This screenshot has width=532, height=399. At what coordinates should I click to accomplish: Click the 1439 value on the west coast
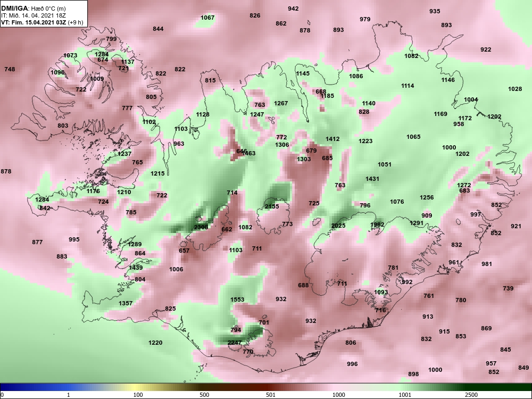point(136,268)
